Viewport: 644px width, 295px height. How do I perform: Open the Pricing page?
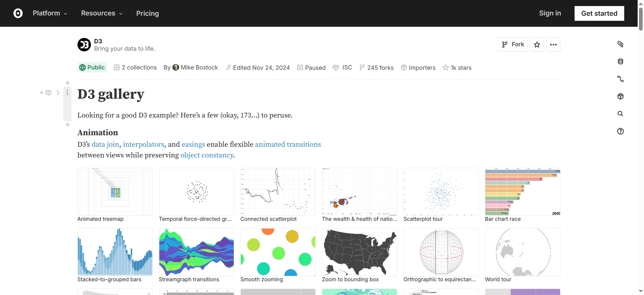tap(148, 13)
